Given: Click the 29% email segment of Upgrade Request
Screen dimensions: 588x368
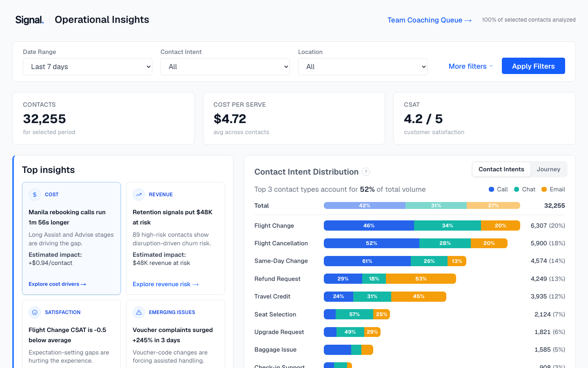Looking at the screenshot, I should [372, 332].
